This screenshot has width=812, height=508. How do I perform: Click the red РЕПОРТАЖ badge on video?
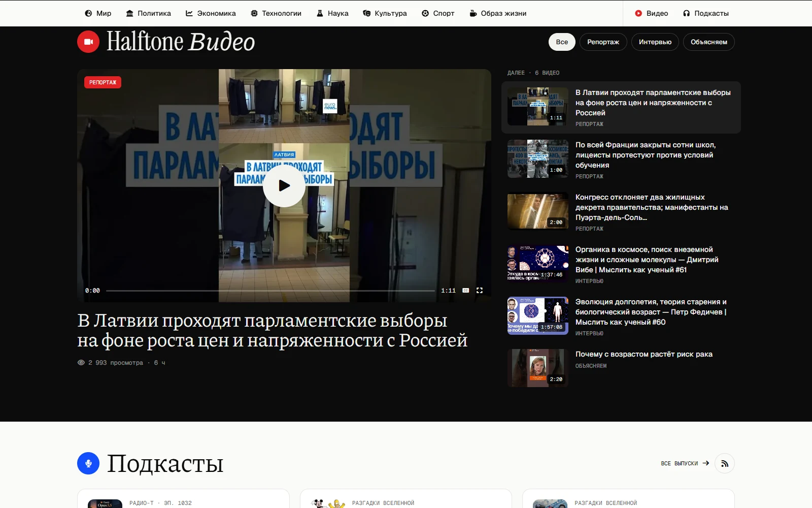pyautogui.click(x=103, y=82)
